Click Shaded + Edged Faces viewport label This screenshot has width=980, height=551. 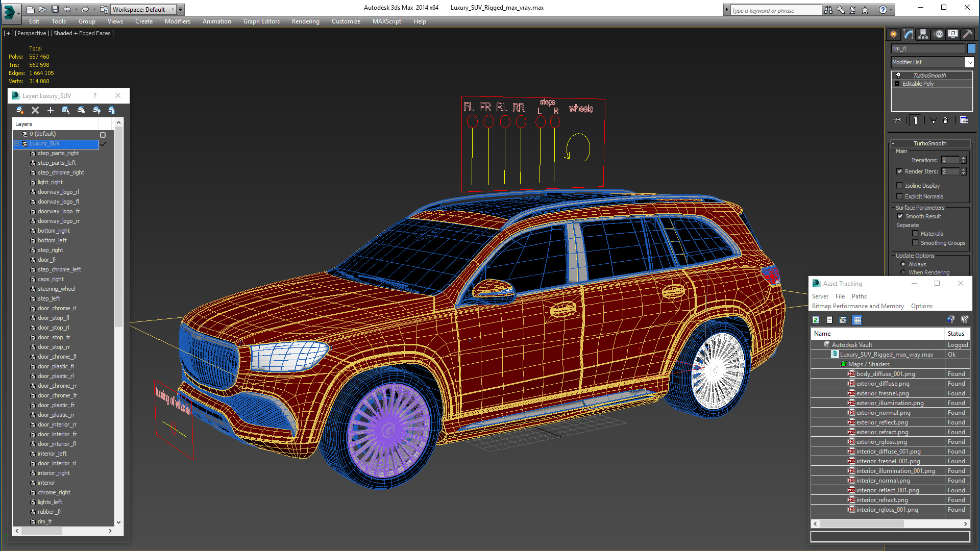(82, 33)
